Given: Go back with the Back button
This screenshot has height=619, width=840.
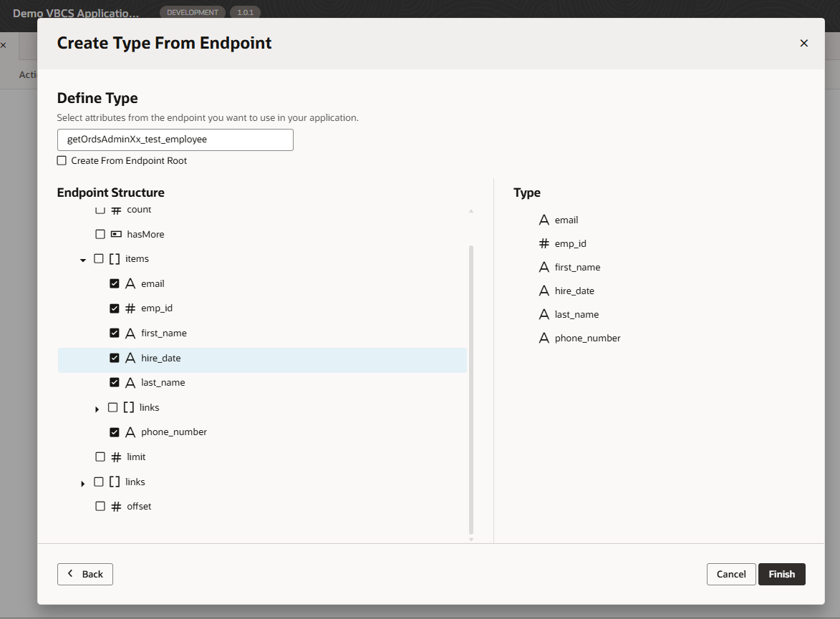Looking at the screenshot, I should click(85, 574).
